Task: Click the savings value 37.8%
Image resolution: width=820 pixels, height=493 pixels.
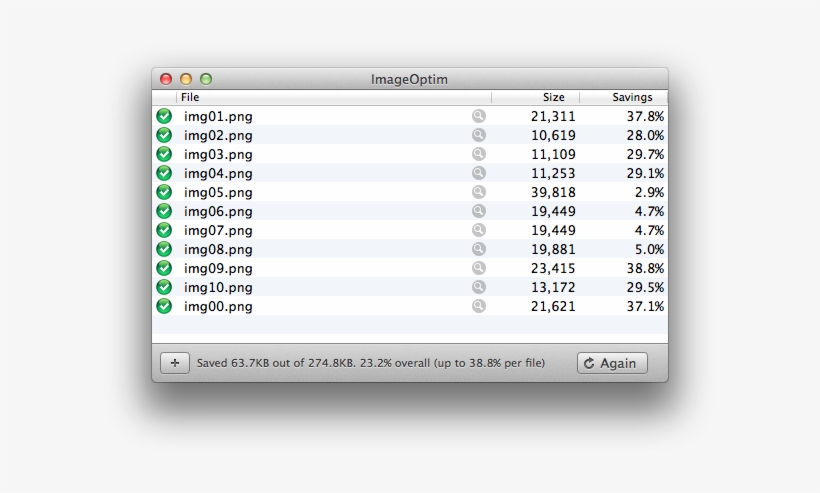Action: [645, 117]
